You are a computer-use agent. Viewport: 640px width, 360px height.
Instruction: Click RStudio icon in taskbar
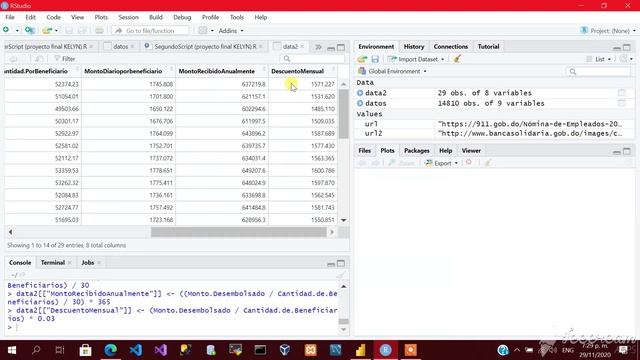[386, 350]
